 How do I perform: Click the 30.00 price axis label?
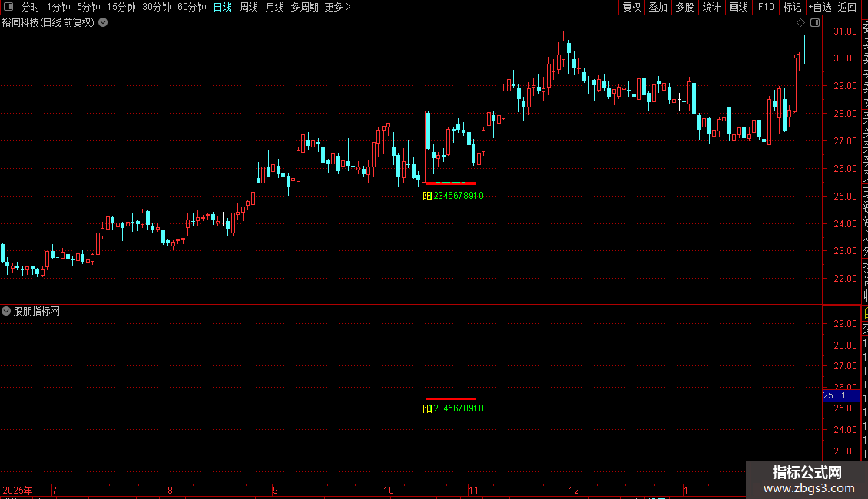845,58
